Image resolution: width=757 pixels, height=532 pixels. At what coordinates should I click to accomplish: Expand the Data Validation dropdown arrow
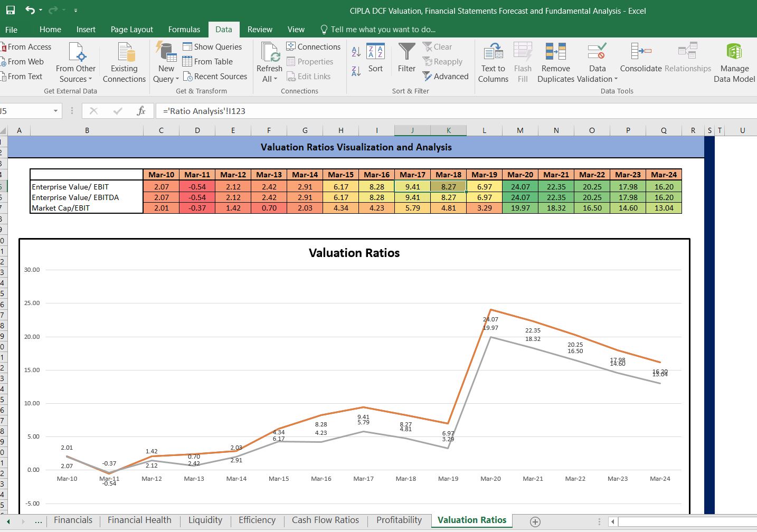click(x=616, y=79)
